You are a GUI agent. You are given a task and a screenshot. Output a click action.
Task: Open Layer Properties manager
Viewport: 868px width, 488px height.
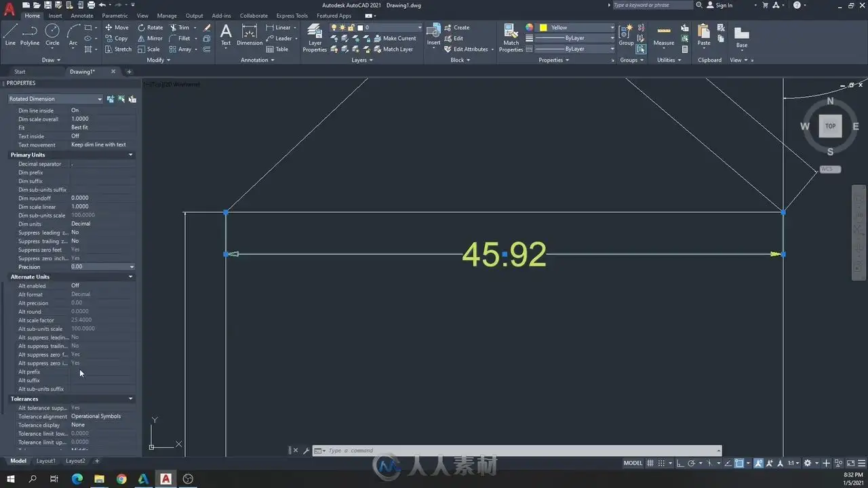(315, 38)
